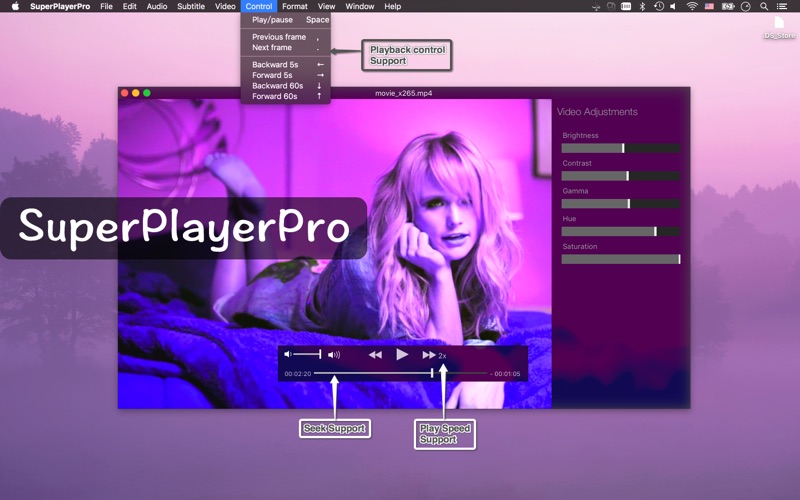Screen dimensions: 800x500
Task: Zoom the movie window with green button
Action: [x=147, y=93]
